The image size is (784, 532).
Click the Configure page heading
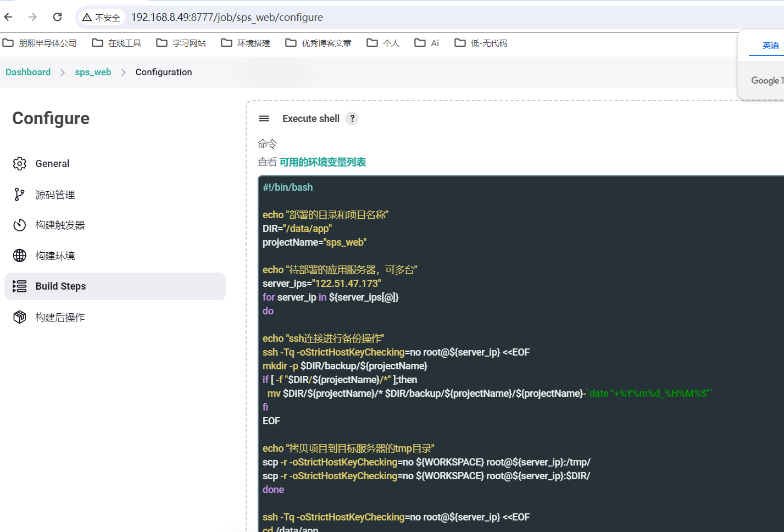51,118
